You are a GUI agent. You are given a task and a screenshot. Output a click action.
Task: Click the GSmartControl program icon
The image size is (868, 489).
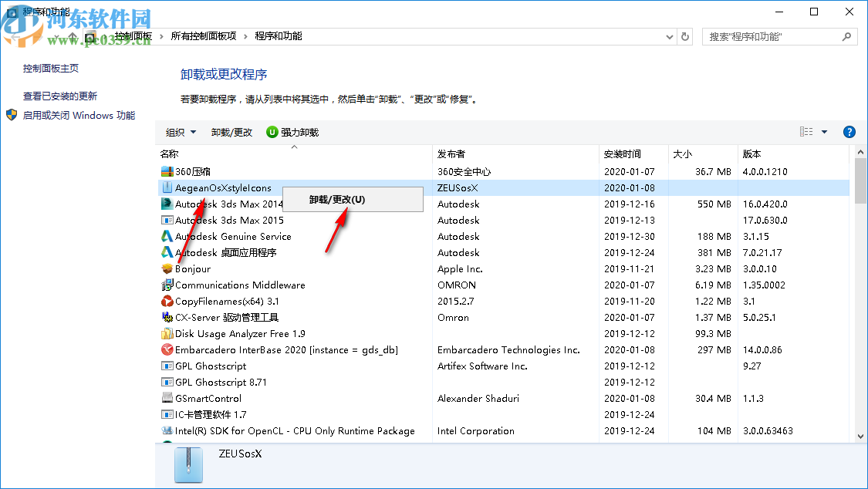coord(167,398)
